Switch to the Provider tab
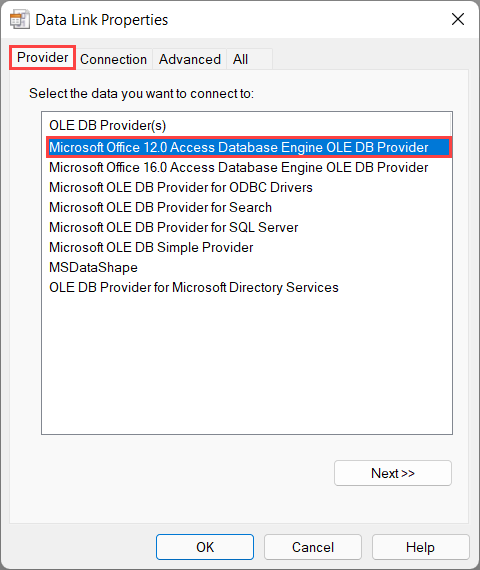Image resolution: width=480 pixels, height=570 pixels. [43, 57]
